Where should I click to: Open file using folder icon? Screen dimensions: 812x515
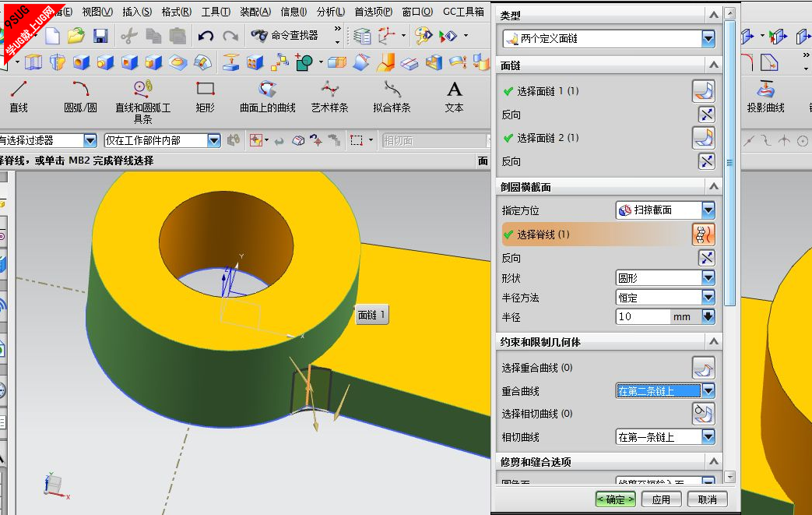pos(76,36)
